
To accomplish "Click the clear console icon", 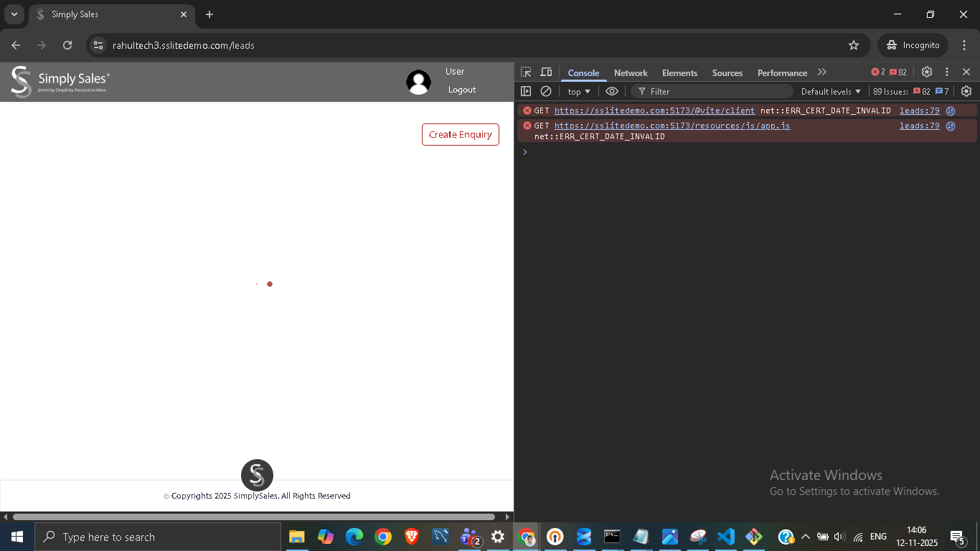I will coord(546,91).
